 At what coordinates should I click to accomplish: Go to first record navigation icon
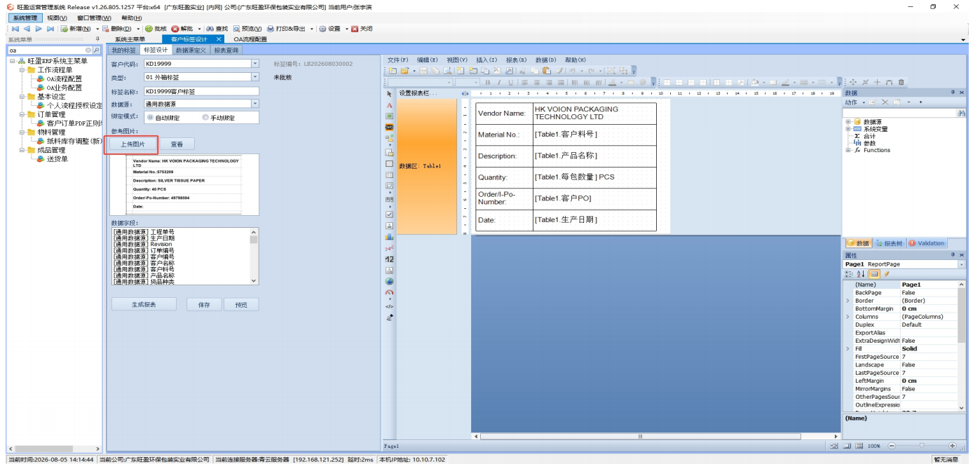coord(15,29)
